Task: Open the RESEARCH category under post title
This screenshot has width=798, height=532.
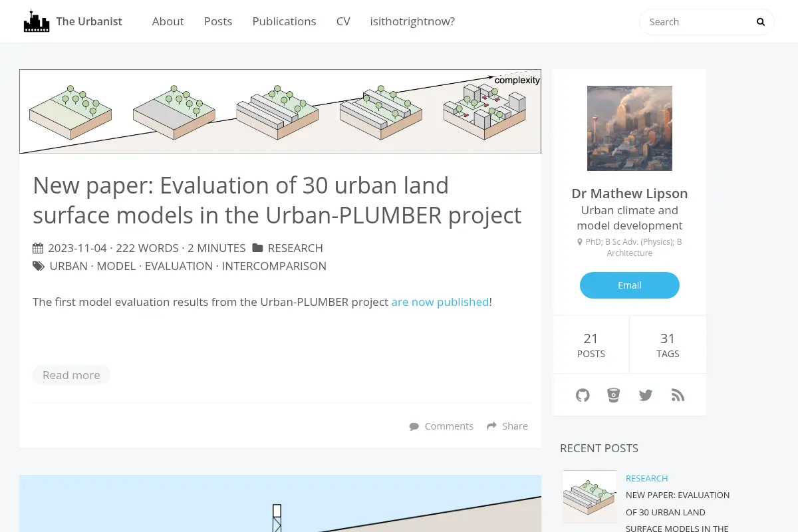Action: coord(295,248)
